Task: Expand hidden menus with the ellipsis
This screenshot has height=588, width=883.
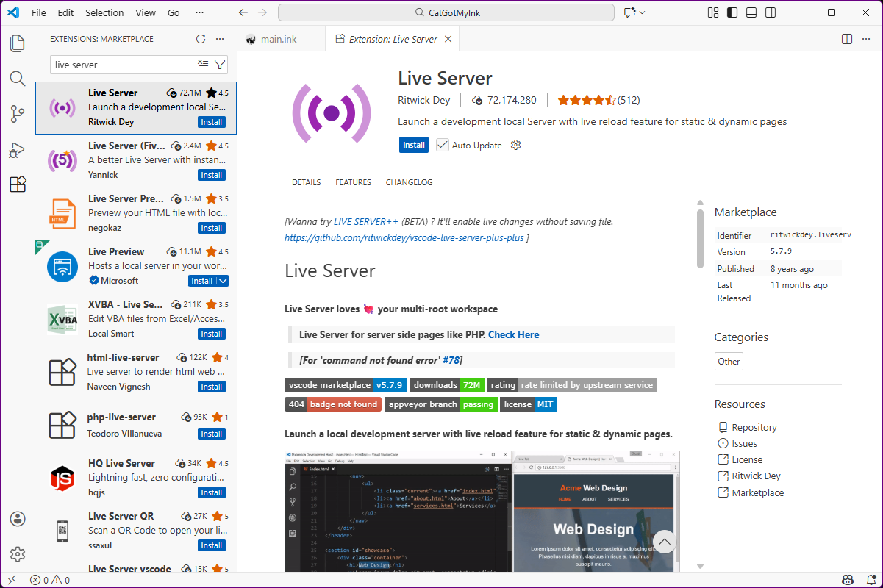Action: tap(200, 12)
